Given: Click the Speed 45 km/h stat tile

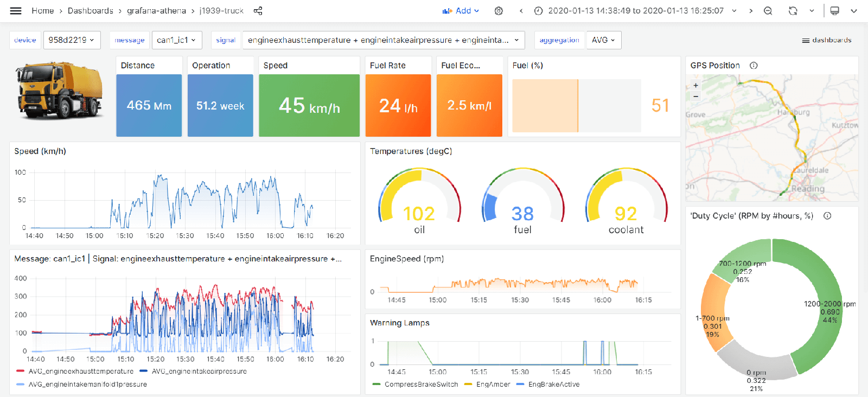Looking at the screenshot, I should pos(309,105).
